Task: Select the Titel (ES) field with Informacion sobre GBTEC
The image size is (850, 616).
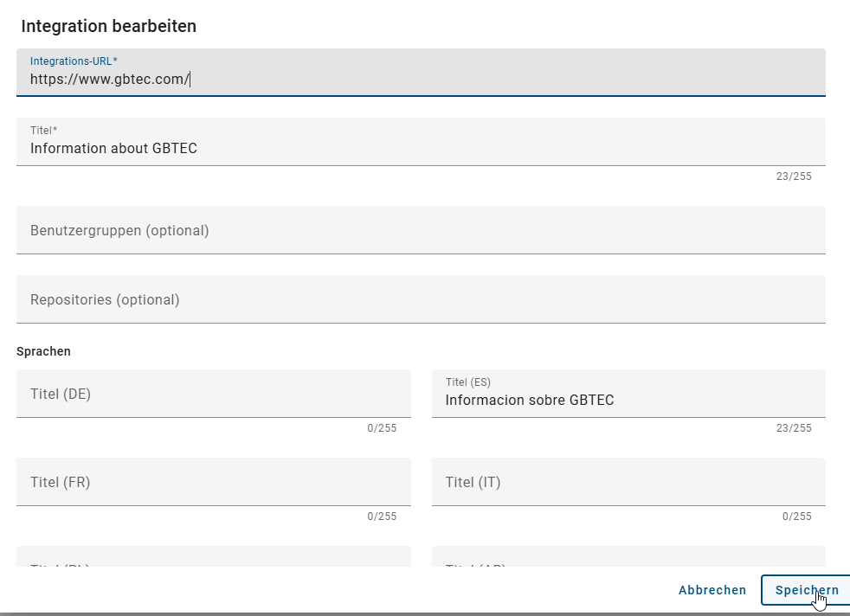Action: point(628,394)
